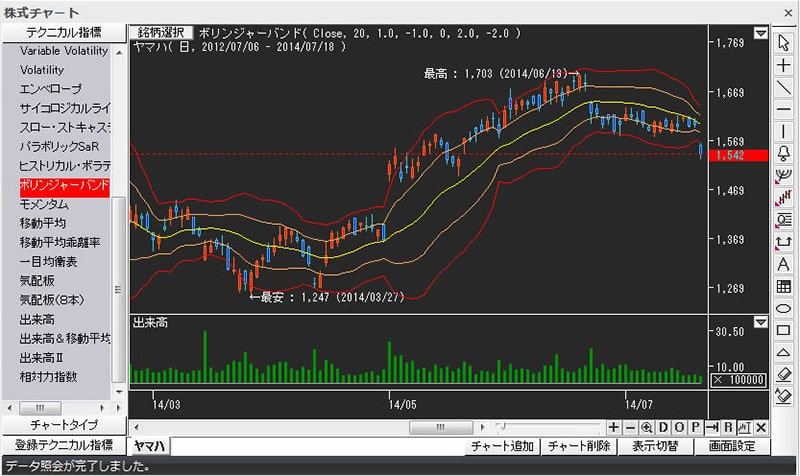The width and height of the screenshot is (800, 476).
Task: Select the サイコロジカルライン indicator
Action: coord(65,108)
